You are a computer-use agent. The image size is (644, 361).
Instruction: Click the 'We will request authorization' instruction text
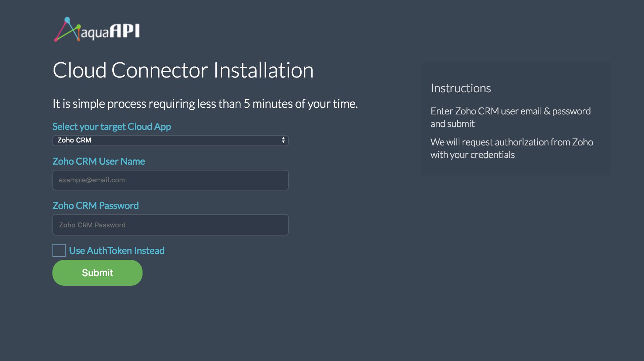511,148
